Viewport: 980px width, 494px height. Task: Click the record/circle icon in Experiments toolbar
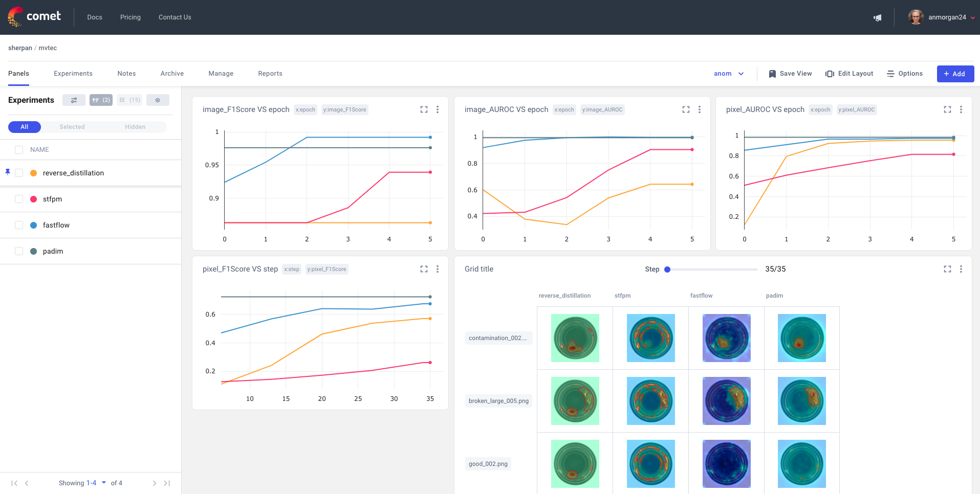[x=158, y=100]
